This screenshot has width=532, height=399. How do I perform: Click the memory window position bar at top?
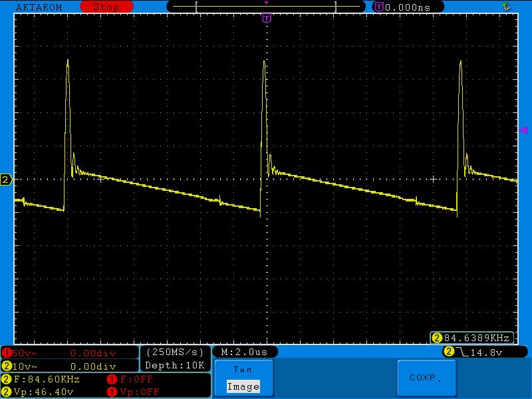click(266, 7)
